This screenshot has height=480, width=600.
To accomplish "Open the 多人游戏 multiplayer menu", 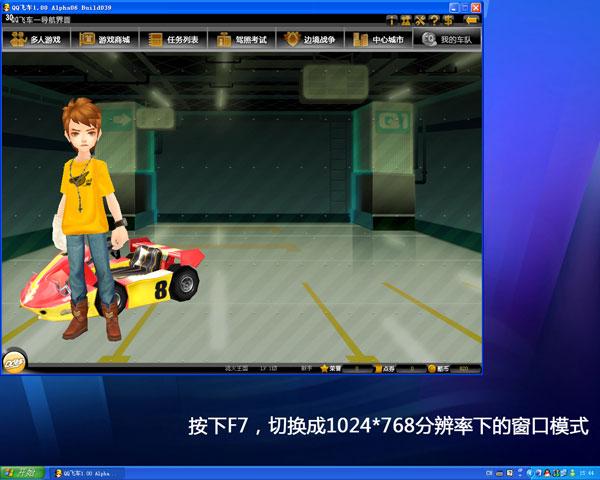I will pos(36,39).
